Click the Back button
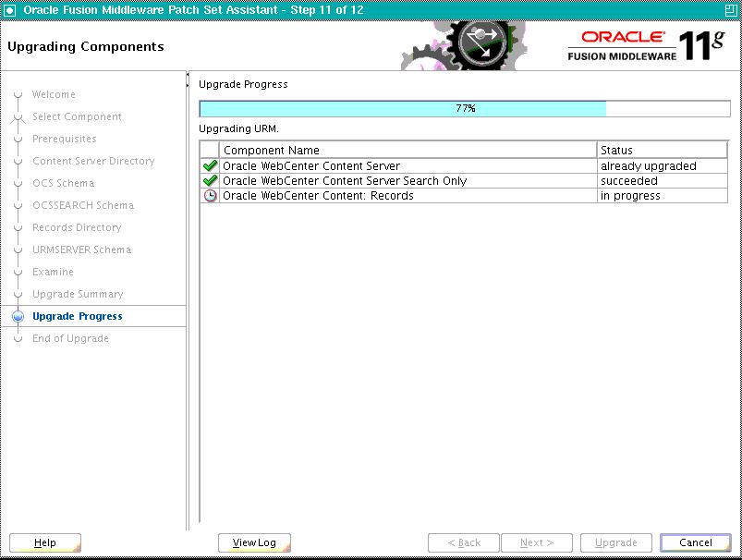 (464, 542)
